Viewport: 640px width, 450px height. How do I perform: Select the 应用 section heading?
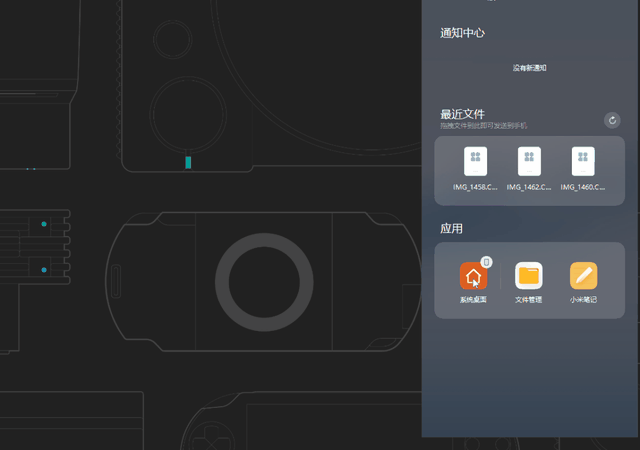pyautogui.click(x=451, y=229)
